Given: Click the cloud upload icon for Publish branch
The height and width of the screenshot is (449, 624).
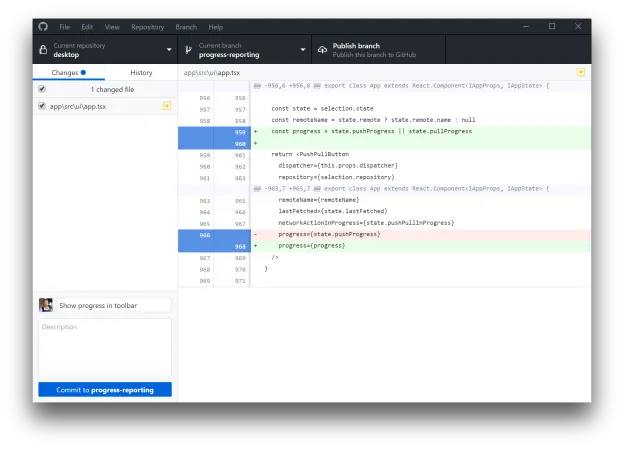Looking at the screenshot, I should pyautogui.click(x=322, y=49).
